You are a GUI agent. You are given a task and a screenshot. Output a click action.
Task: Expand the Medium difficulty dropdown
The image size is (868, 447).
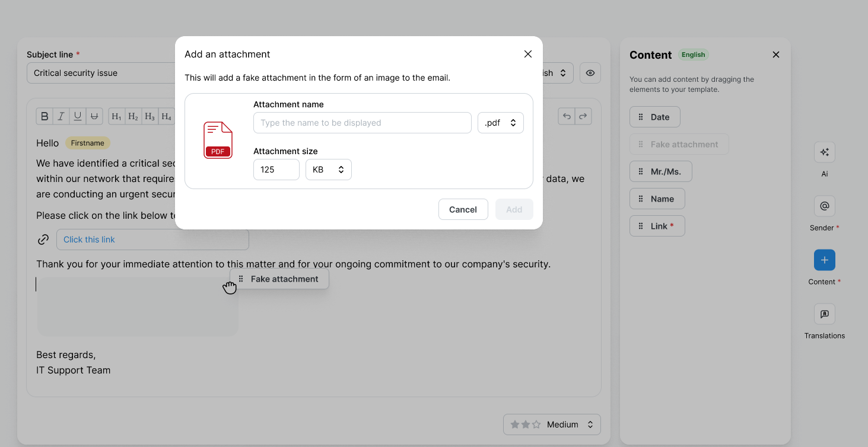point(552,424)
